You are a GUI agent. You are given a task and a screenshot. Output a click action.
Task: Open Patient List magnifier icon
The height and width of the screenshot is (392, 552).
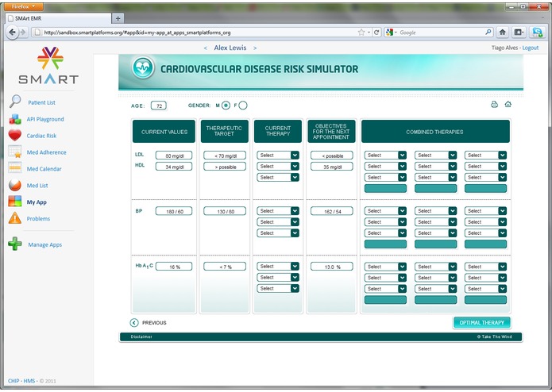point(15,102)
